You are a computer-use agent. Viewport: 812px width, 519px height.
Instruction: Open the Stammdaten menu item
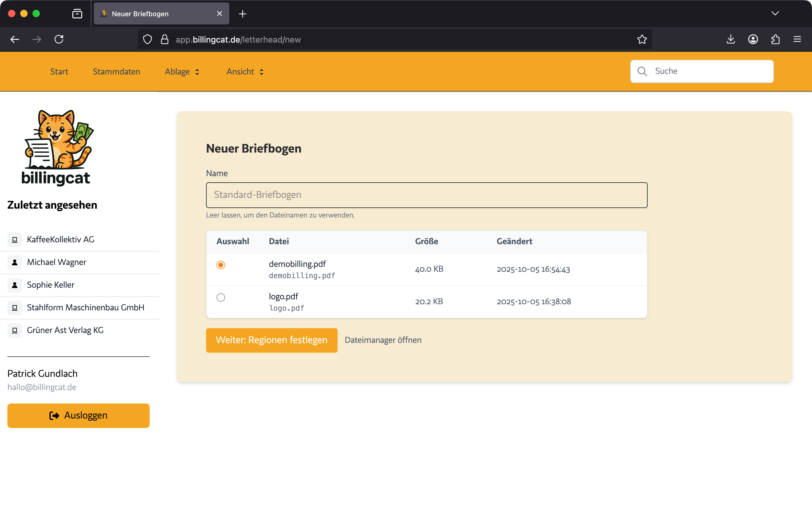click(x=116, y=71)
